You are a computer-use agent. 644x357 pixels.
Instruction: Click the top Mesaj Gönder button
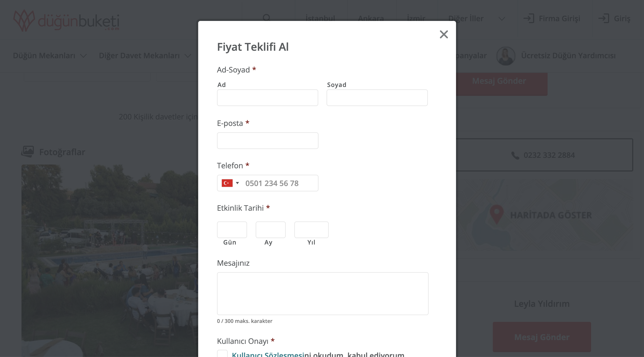[x=502, y=84]
